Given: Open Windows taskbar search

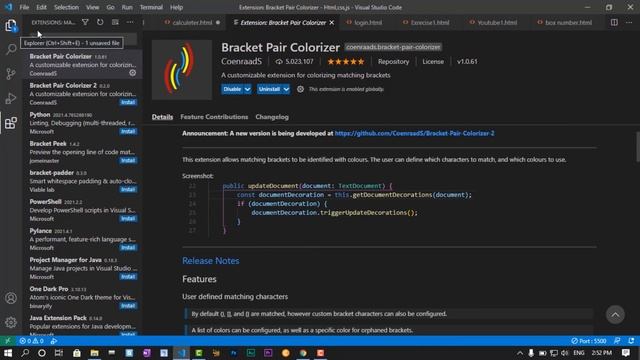Looking at the screenshot, I should (25, 353).
